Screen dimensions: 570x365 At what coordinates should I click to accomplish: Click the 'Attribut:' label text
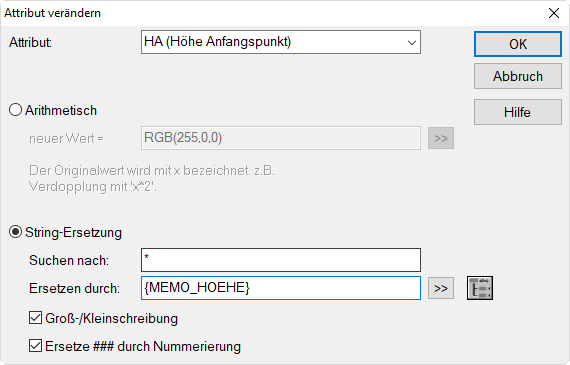pyautogui.click(x=31, y=43)
